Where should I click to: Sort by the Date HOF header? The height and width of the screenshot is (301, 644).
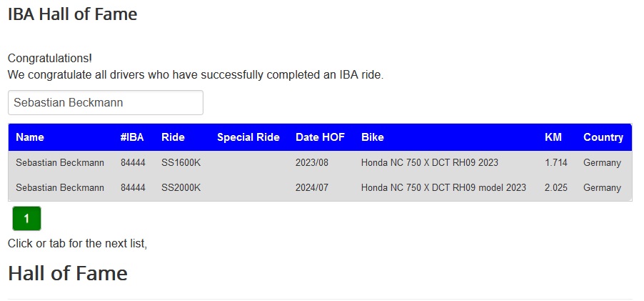coord(320,137)
